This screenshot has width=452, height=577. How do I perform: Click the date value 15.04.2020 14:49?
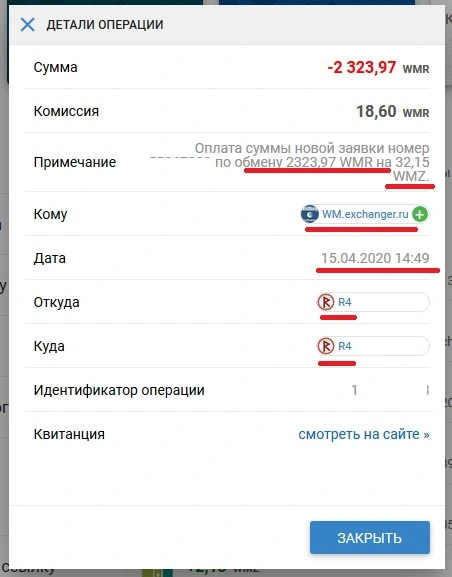[375, 258]
